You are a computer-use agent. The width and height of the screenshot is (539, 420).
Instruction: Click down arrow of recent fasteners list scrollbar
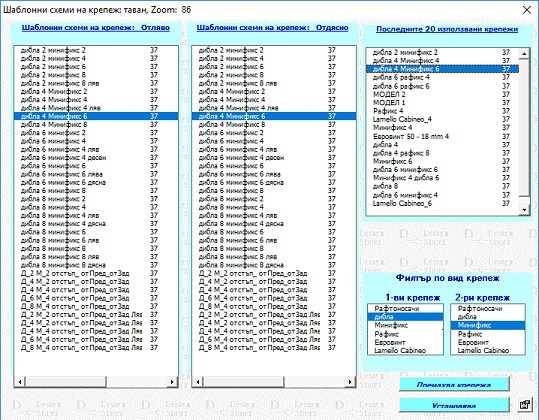pos(524,209)
